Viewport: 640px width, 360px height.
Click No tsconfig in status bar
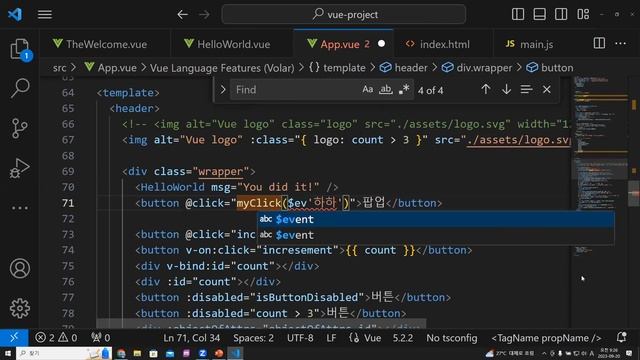pos(451,338)
